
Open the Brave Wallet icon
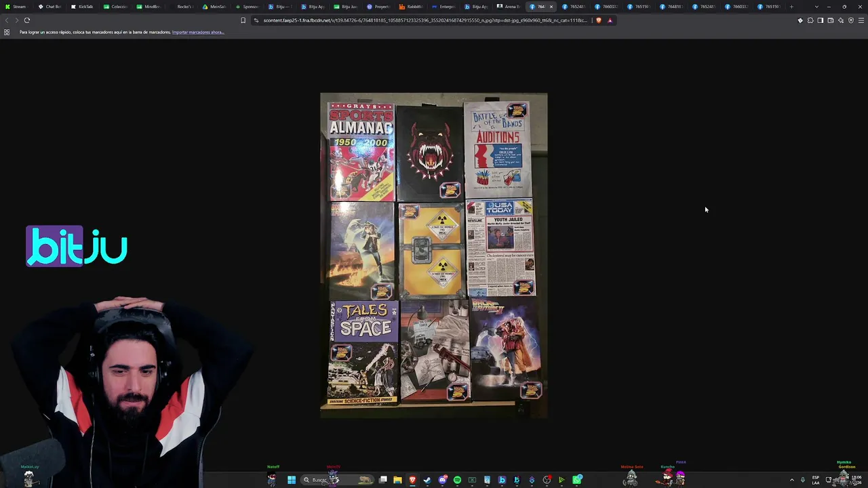click(x=831, y=20)
